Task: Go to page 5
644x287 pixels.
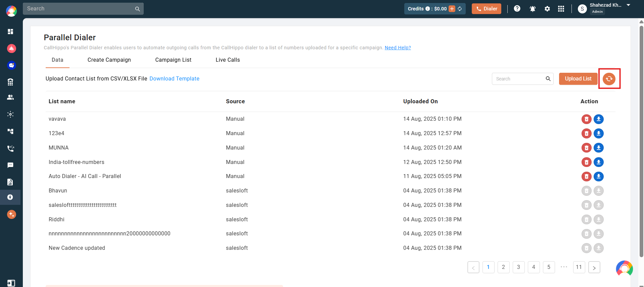Action: point(549,267)
